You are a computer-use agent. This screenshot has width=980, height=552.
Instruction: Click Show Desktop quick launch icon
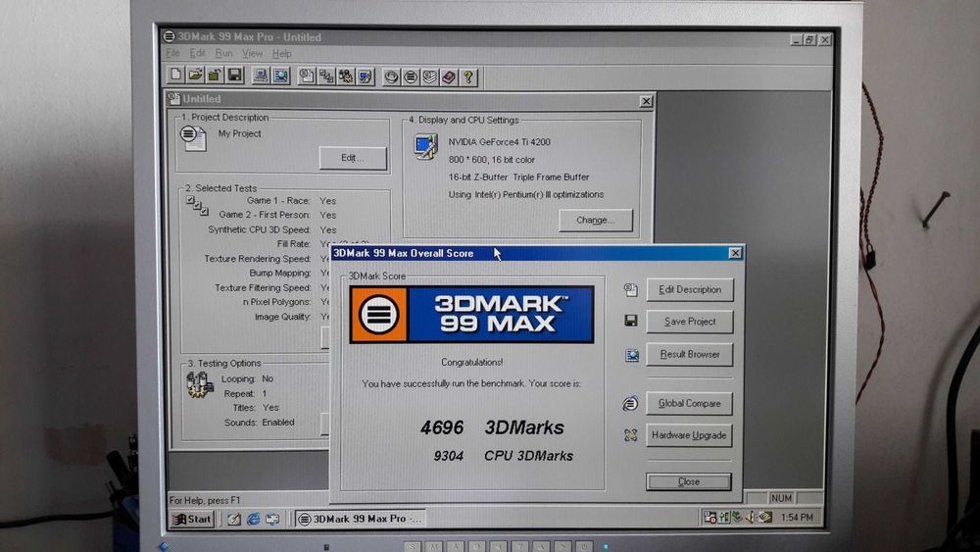point(234,519)
